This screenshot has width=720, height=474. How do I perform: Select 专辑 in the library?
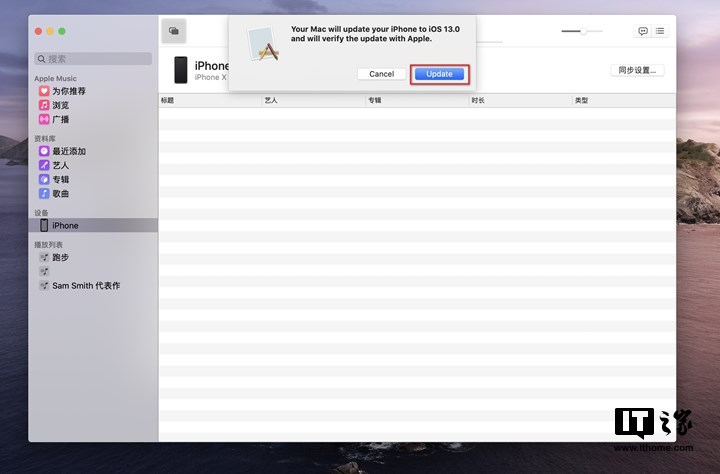tap(61, 180)
